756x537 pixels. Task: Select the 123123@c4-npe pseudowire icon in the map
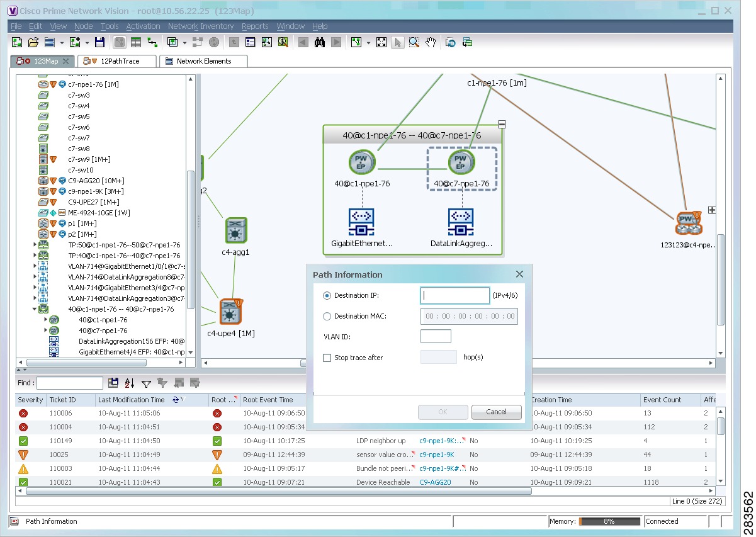[688, 224]
